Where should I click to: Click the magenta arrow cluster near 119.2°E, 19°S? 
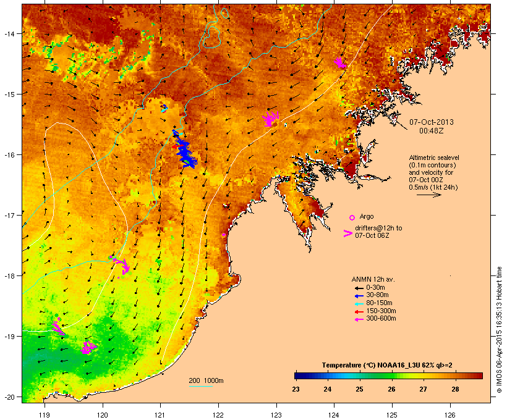coord(58,327)
